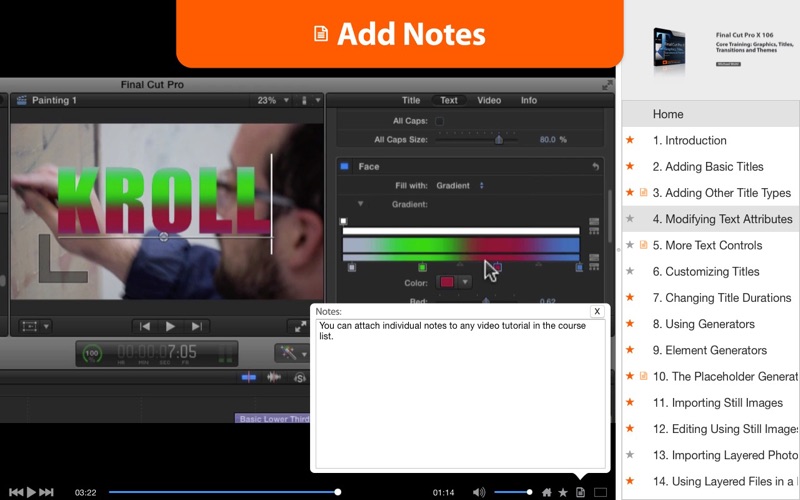
Task: Close the Notes popup with X
Action: click(597, 311)
